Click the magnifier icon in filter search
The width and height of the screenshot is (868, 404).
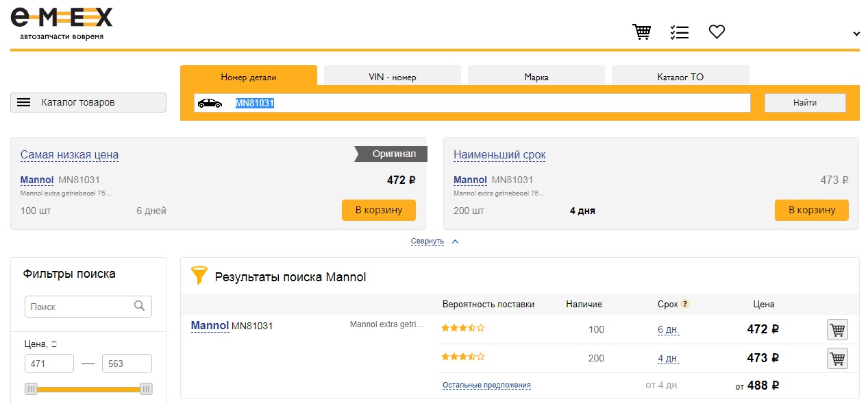pyautogui.click(x=139, y=306)
